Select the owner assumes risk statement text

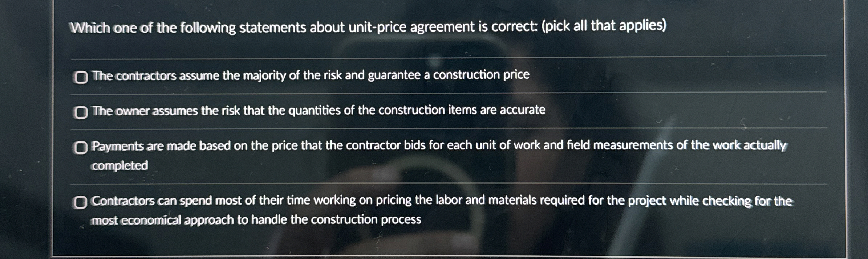tap(318, 111)
